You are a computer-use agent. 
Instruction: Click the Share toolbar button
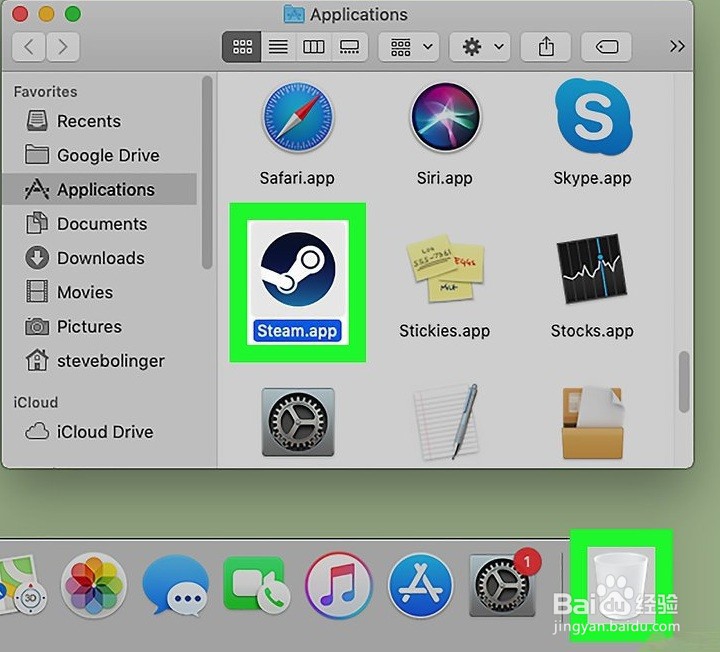point(546,46)
